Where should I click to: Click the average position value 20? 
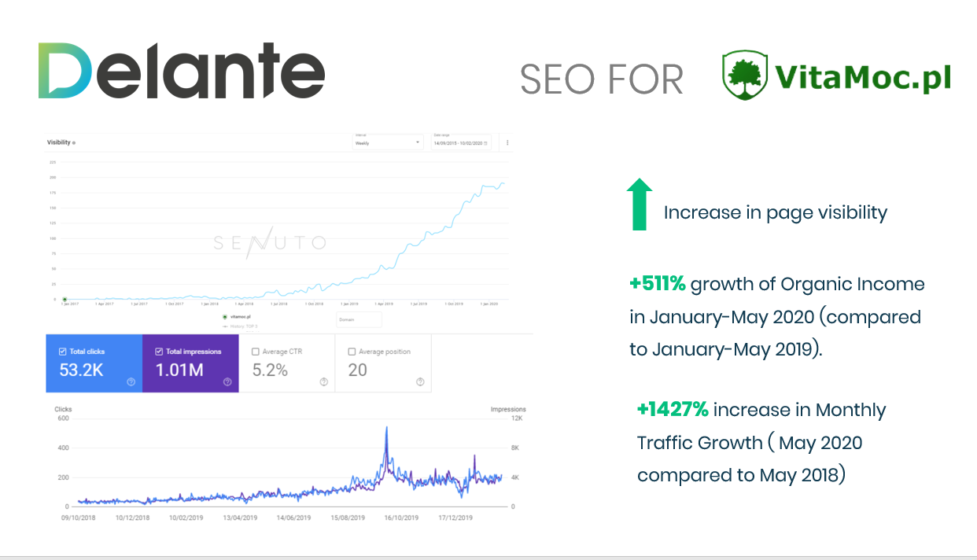click(357, 370)
